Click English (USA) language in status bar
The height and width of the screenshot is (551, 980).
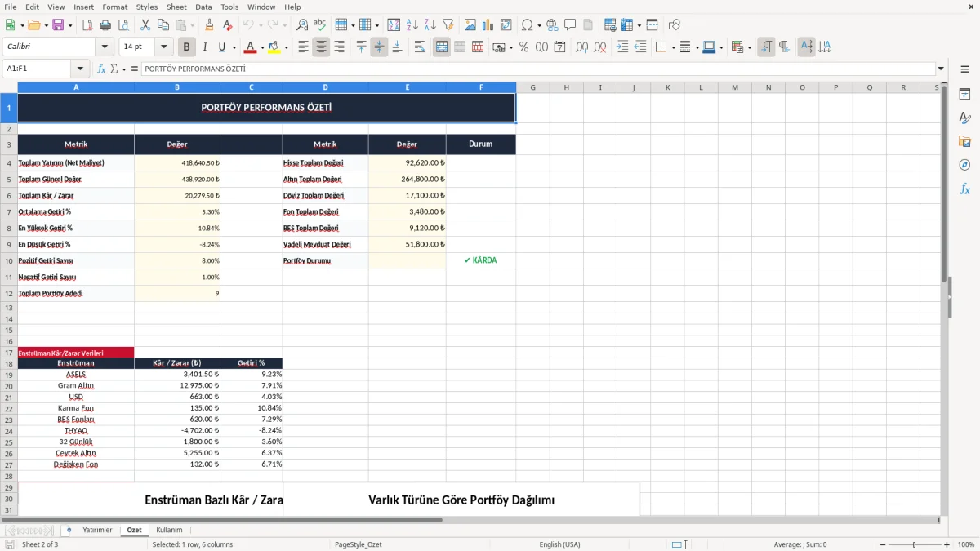pos(559,544)
